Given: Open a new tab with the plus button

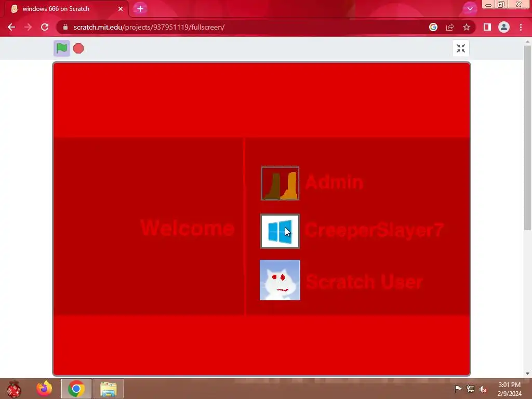Looking at the screenshot, I should pos(140,9).
